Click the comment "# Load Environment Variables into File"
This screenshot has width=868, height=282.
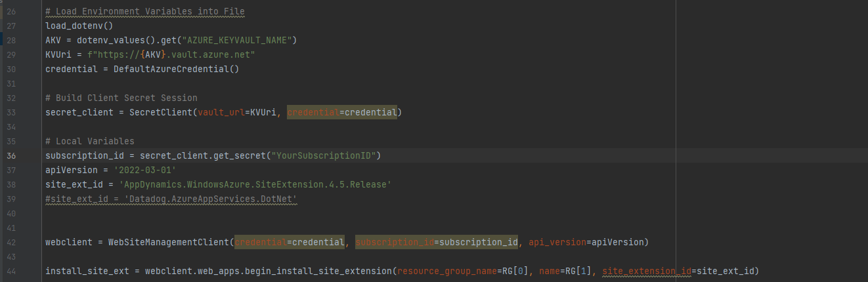(145, 11)
